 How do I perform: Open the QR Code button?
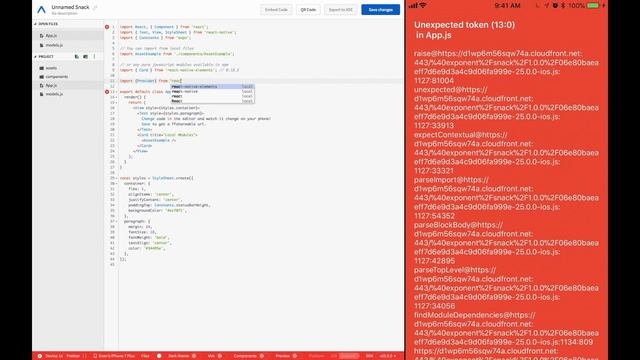(x=308, y=9)
